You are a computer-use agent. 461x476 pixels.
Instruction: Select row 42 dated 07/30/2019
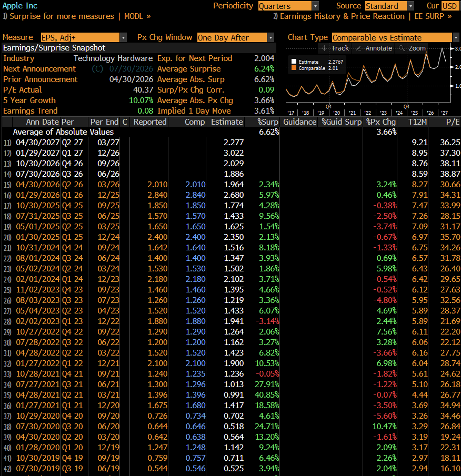[x=231, y=469]
